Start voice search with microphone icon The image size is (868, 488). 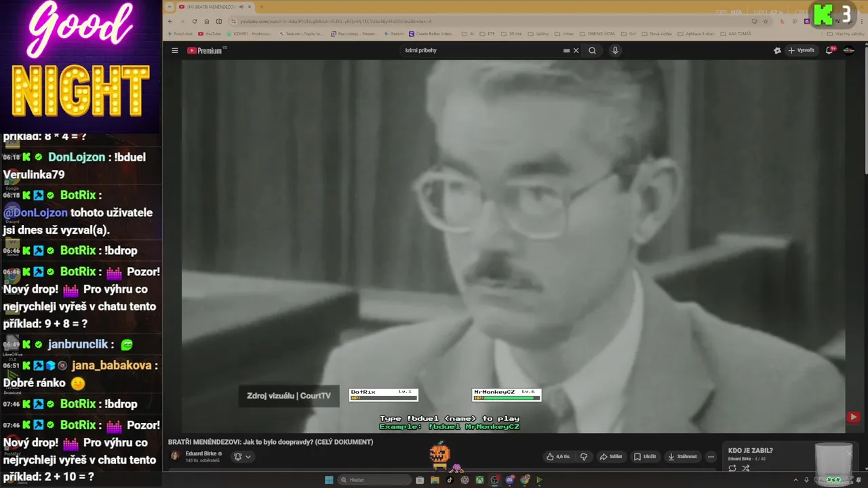point(615,51)
